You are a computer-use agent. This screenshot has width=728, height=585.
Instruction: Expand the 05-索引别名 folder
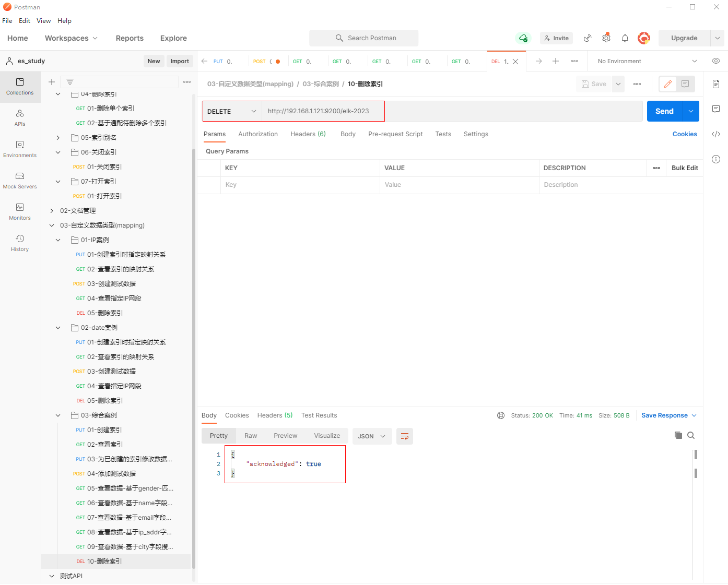[58, 138]
